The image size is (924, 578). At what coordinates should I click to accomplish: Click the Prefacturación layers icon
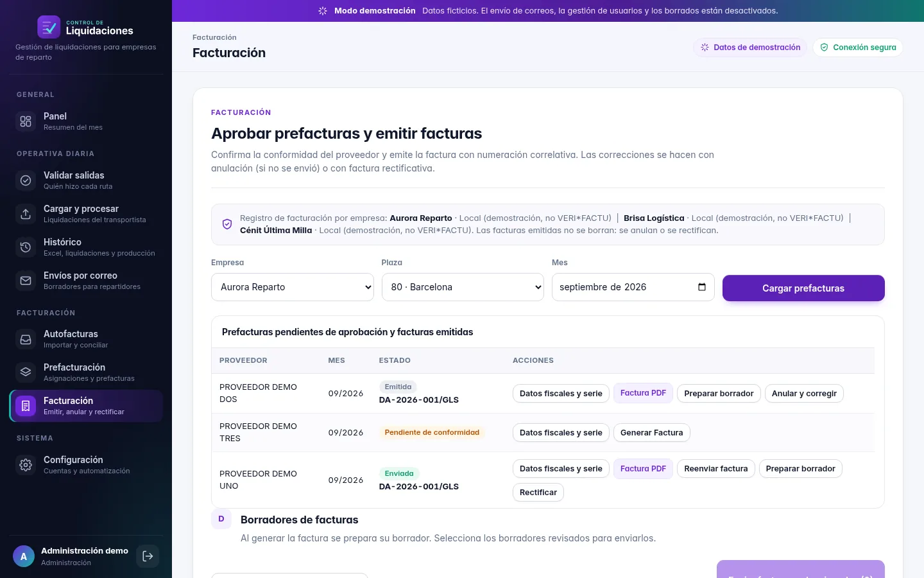click(26, 372)
